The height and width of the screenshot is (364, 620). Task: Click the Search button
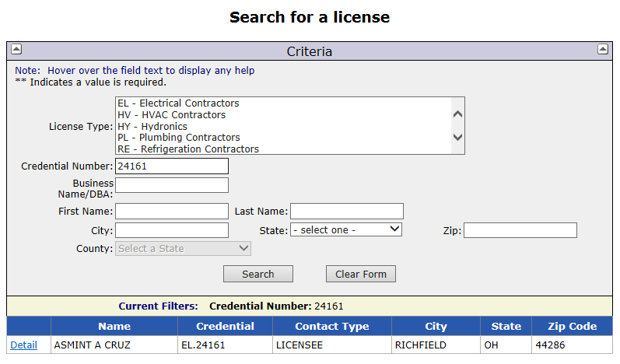point(258,274)
